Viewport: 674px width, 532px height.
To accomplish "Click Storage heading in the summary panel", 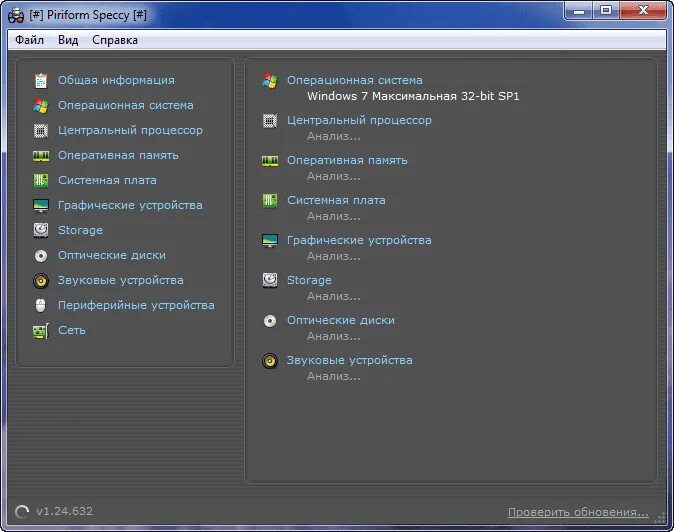I will point(309,280).
